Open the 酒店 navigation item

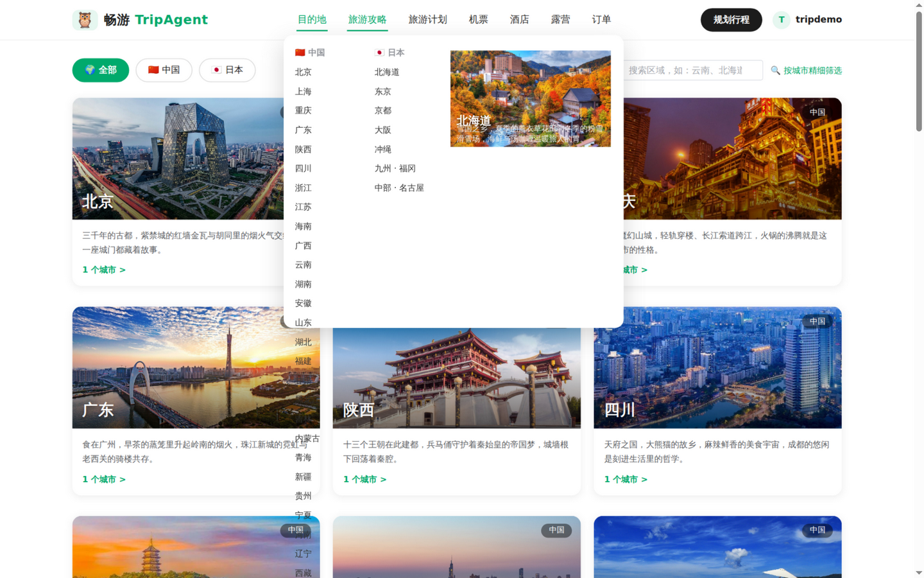[x=519, y=20]
